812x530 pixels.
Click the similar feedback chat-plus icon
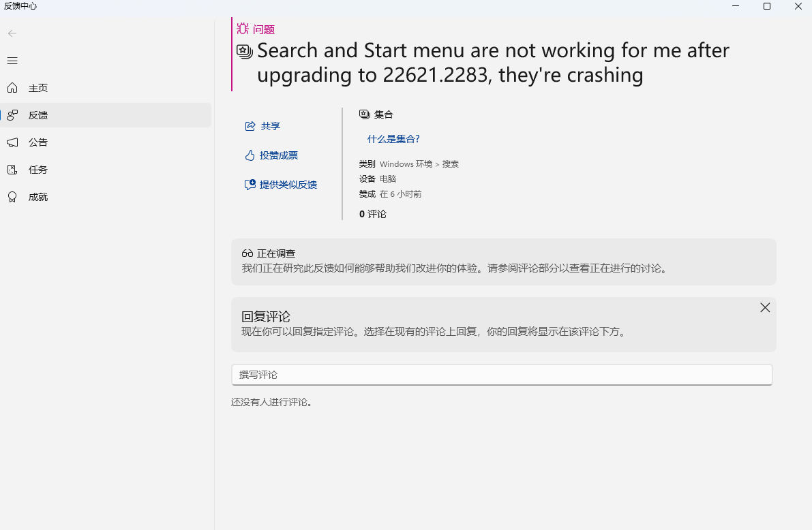point(250,185)
